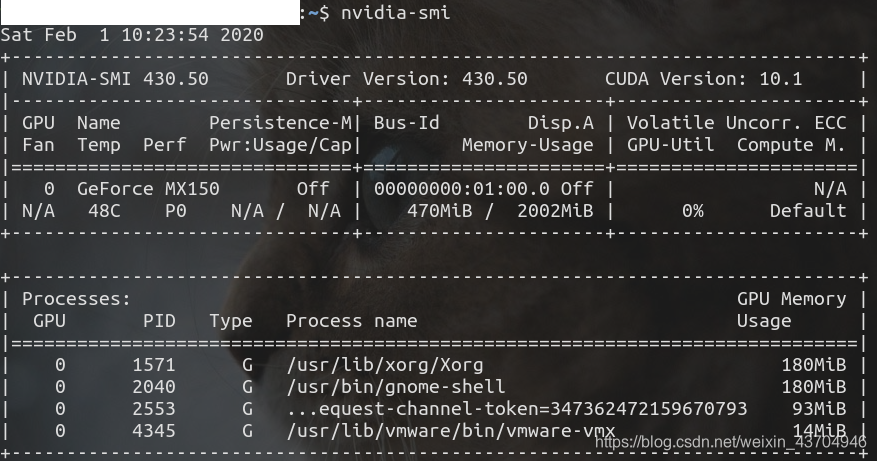Click the GeForce MX150 GPU name
Image resolution: width=877 pixels, height=461 pixels.
tap(148, 189)
